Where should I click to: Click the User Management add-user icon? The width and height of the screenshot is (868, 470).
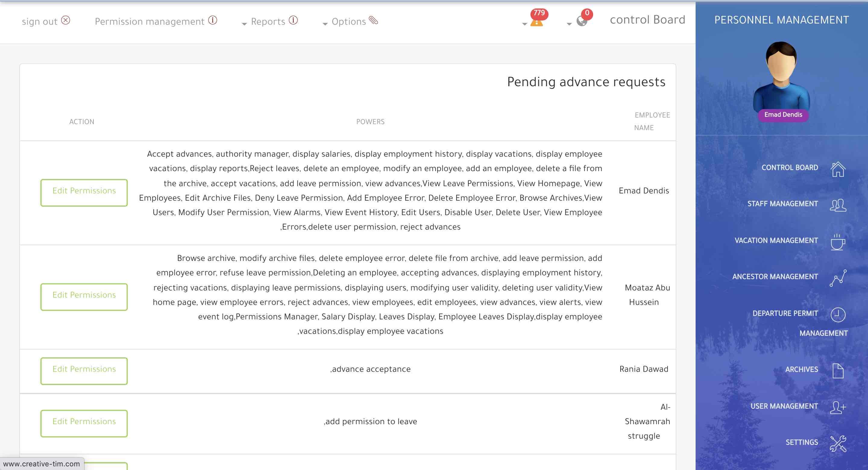click(838, 407)
